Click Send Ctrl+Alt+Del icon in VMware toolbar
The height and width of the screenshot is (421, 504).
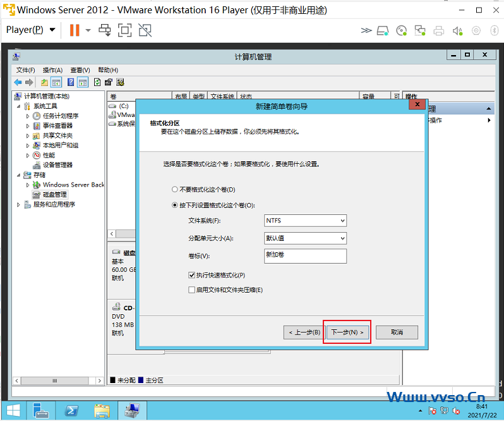[105, 30]
